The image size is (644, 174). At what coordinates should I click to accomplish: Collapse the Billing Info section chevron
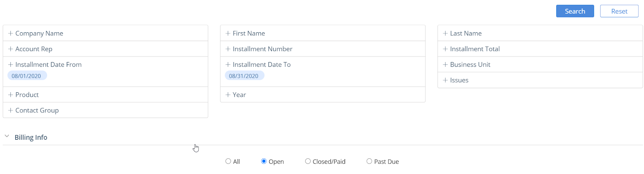coord(7,136)
